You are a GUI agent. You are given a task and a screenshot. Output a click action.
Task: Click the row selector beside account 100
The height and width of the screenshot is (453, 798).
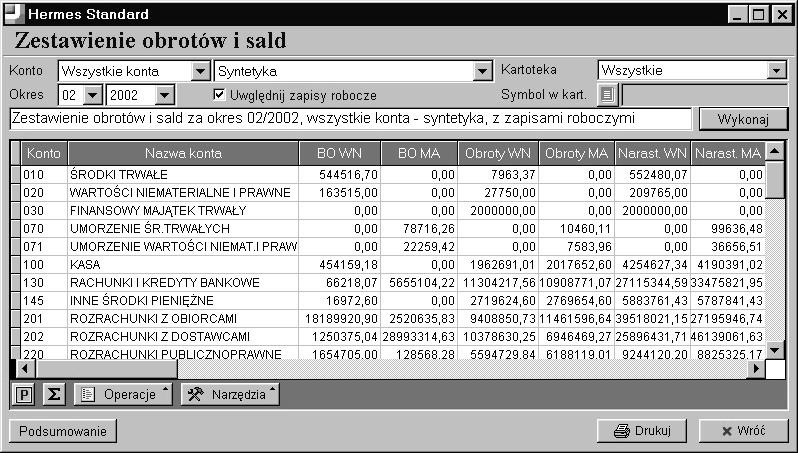(15, 265)
